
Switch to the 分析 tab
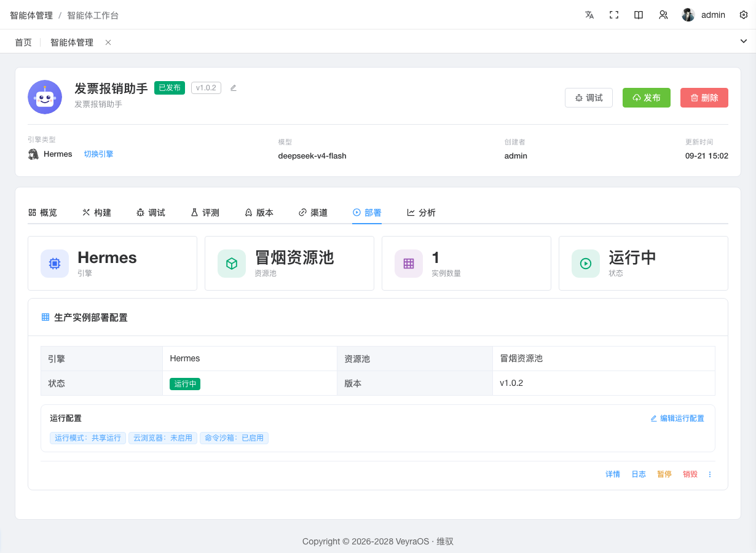click(x=421, y=213)
